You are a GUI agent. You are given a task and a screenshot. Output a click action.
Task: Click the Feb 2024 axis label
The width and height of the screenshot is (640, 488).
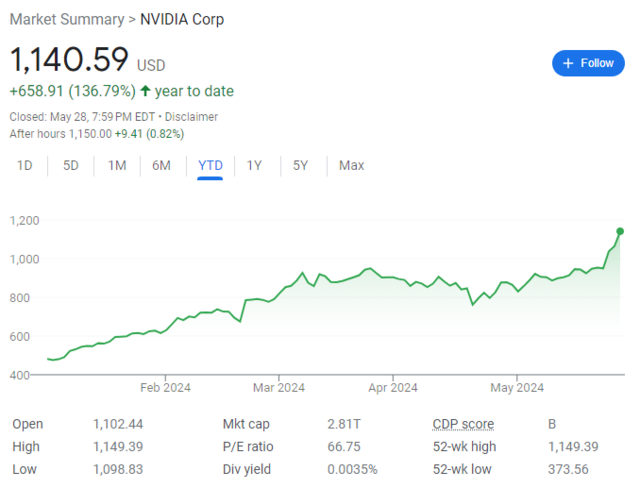[165, 388]
